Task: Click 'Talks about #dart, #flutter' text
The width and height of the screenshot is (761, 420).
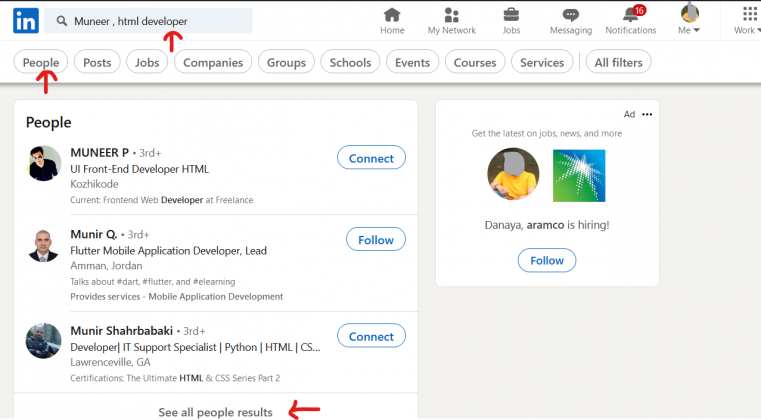Action: click(x=152, y=282)
